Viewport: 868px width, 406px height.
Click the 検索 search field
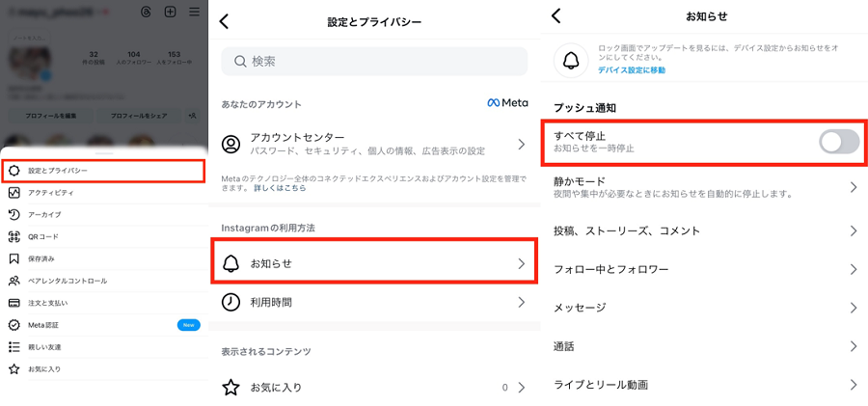point(374,61)
